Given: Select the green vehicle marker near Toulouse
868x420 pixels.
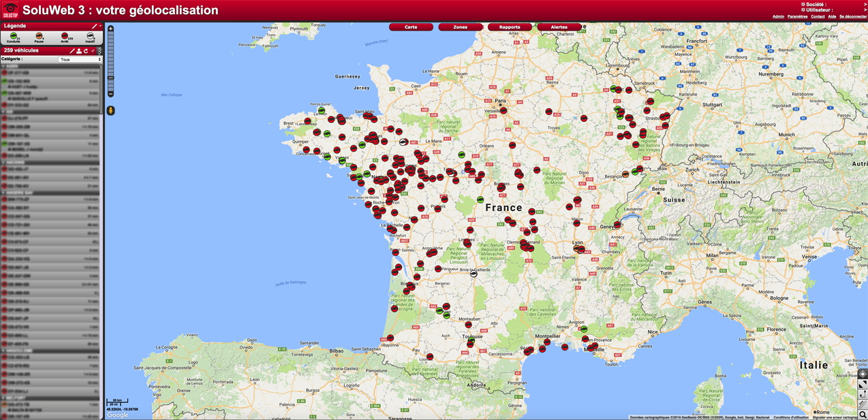Looking at the screenshot, I should (471, 339).
